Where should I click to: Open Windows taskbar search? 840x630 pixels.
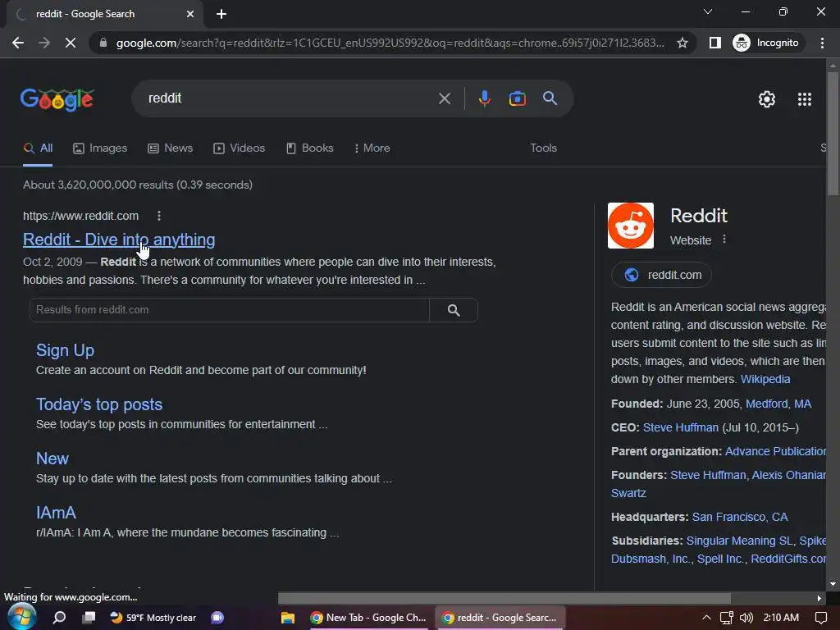click(59, 618)
